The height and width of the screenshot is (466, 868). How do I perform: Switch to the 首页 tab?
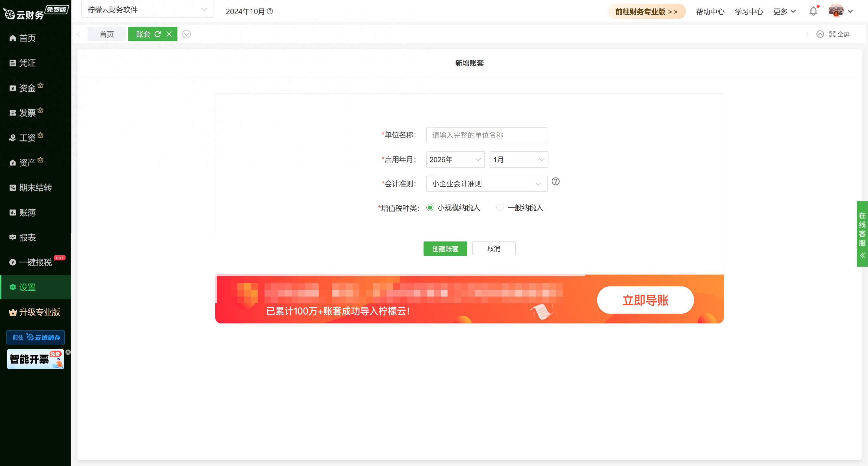tap(107, 34)
